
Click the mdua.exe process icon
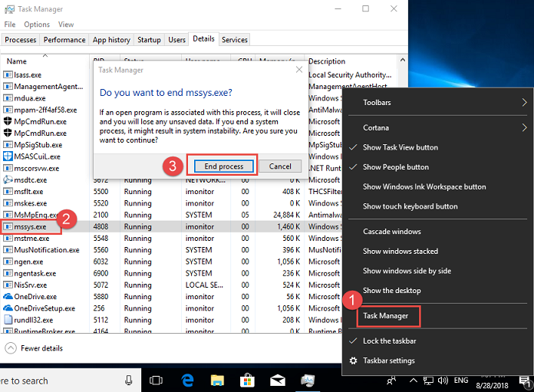[8, 98]
